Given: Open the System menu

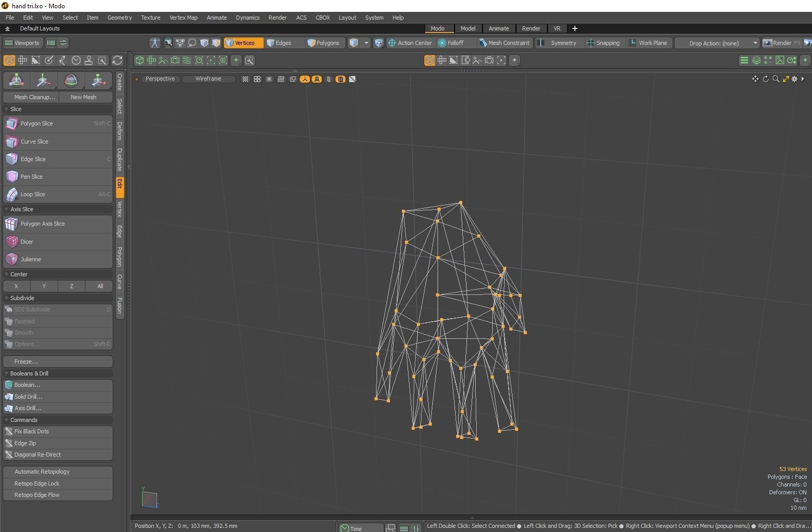Looking at the screenshot, I should [374, 18].
